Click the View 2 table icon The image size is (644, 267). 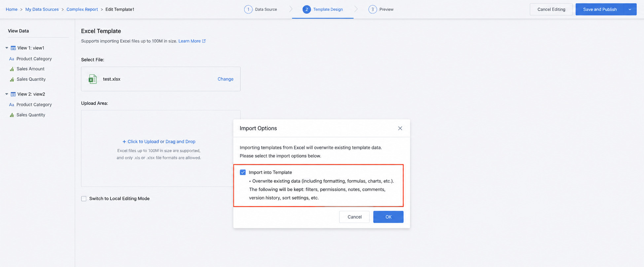coord(13,94)
